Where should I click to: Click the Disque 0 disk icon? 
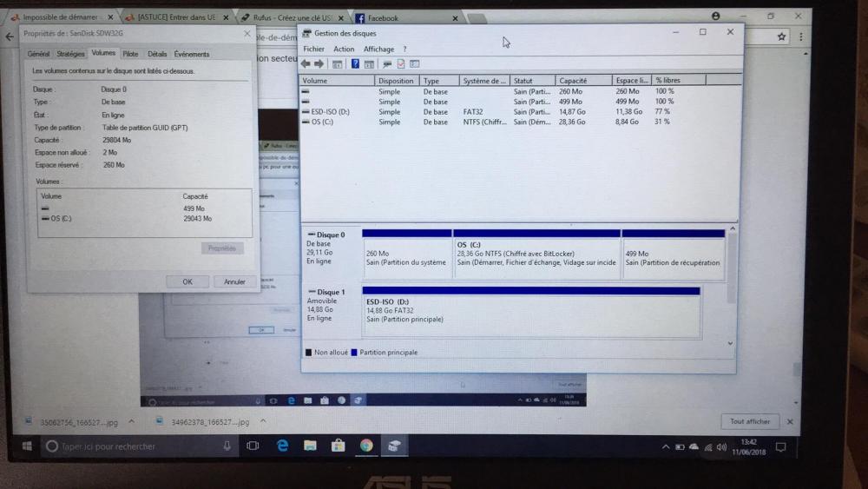click(311, 235)
